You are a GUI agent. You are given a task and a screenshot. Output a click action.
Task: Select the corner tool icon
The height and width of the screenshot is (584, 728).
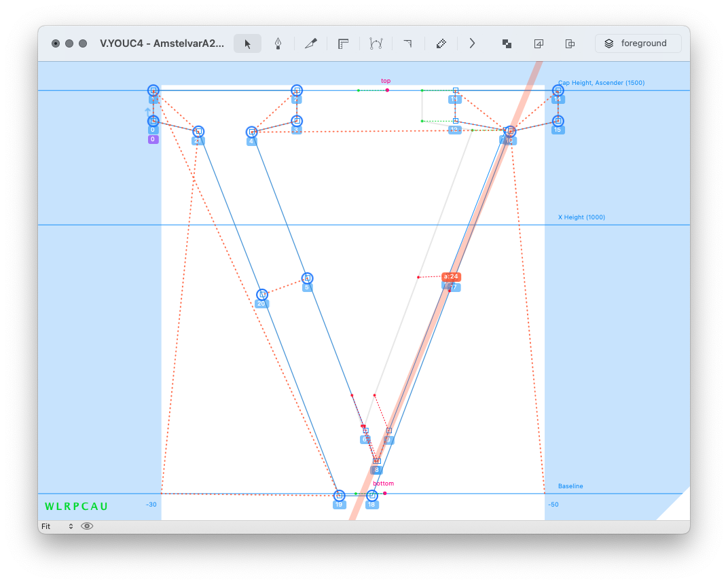pos(407,43)
